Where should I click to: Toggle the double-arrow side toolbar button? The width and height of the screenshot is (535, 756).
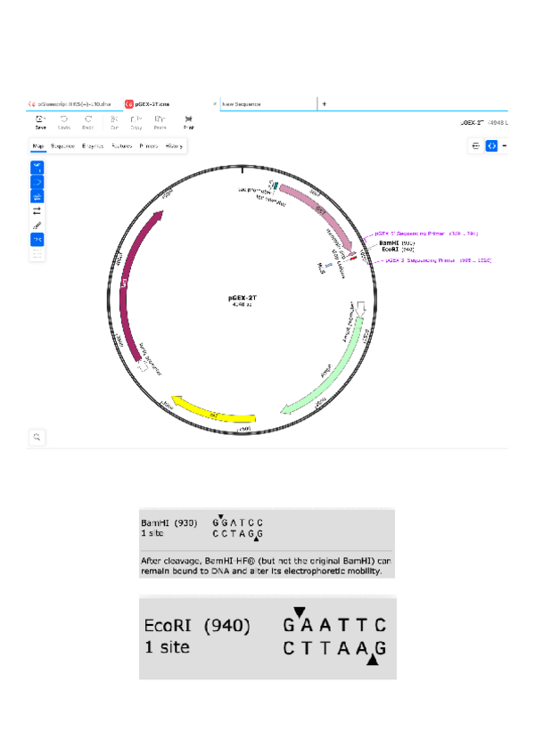tap(37, 210)
